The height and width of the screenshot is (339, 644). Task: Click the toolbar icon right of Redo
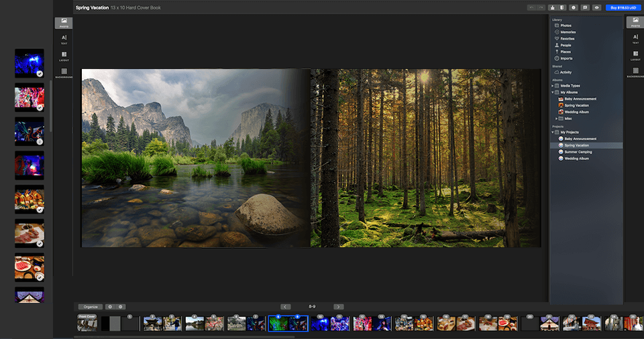552,7
